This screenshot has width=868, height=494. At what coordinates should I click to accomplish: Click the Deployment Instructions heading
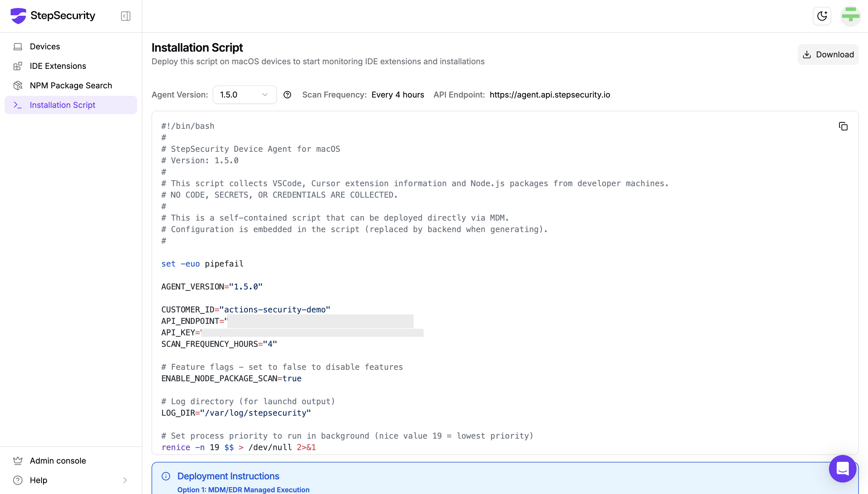click(x=228, y=476)
